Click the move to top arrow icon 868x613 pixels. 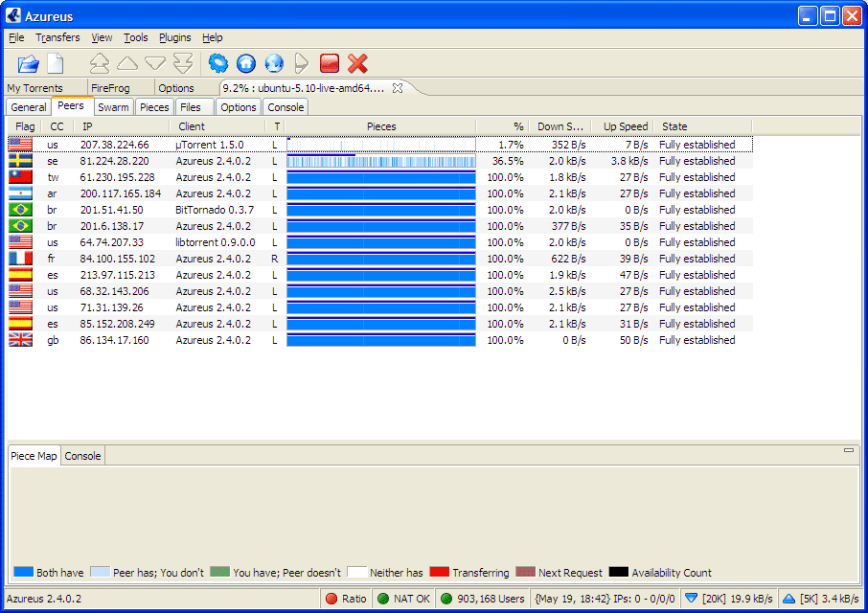pyautogui.click(x=100, y=63)
